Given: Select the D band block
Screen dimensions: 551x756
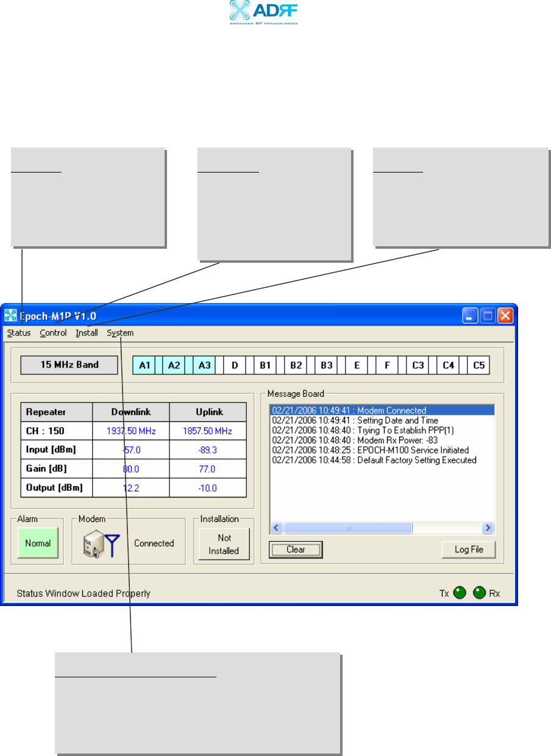Looking at the screenshot, I should point(235,366).
